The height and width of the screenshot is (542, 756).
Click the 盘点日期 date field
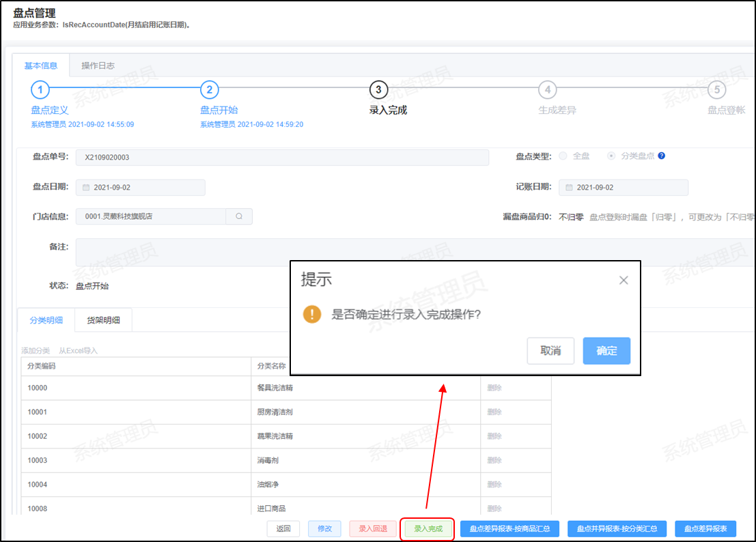(140, 188)
